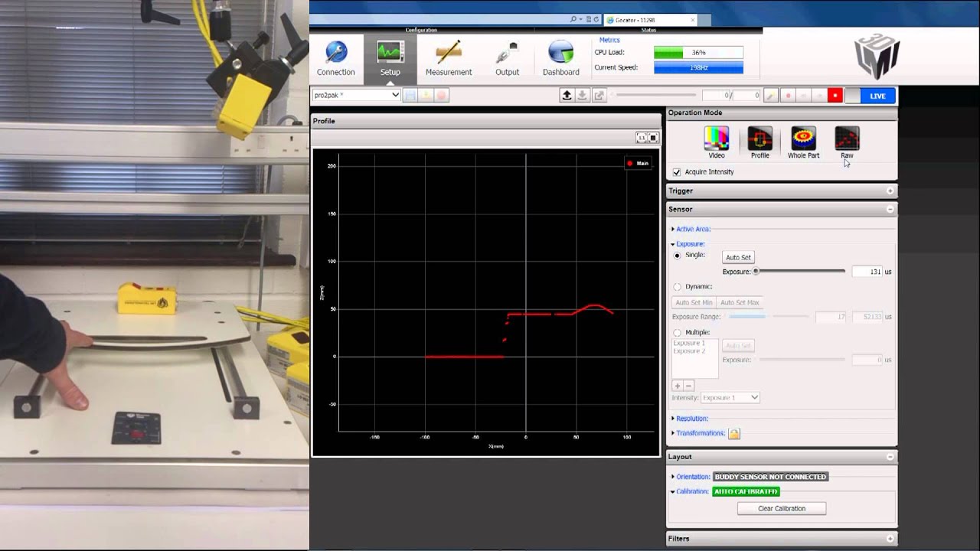The height and width of the screenshot is (551, 980).
Task: Expand the Trigger panel
Action: (x=890, y=191)
